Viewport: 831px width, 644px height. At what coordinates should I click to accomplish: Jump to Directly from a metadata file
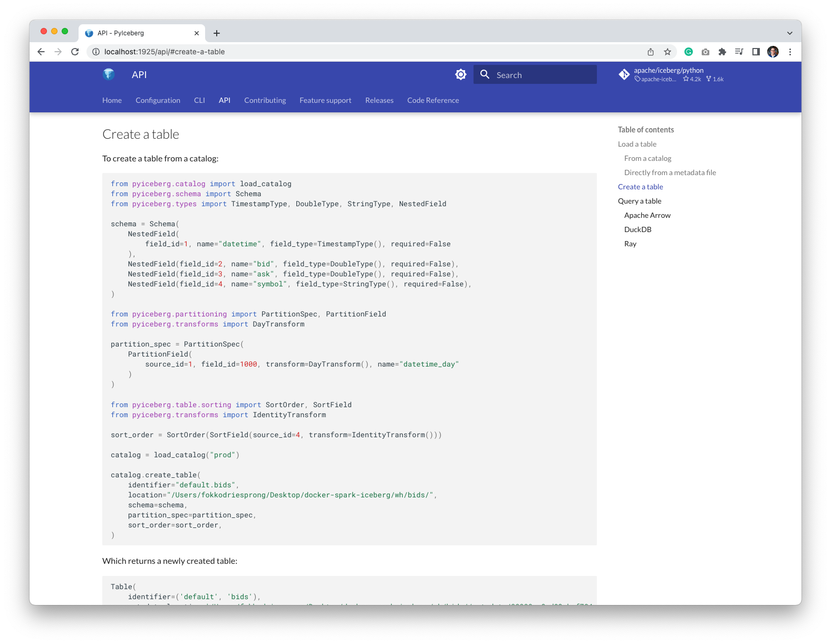tap(670, 172)
